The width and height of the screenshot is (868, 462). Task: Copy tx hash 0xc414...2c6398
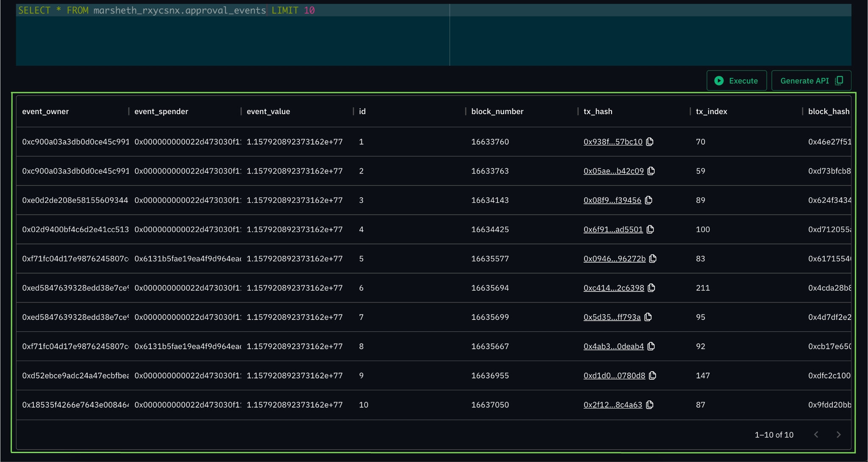(652, 288)
